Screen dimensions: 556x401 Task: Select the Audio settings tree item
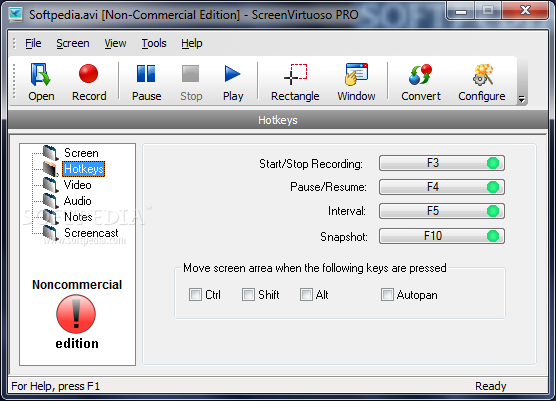click(78, 201)
